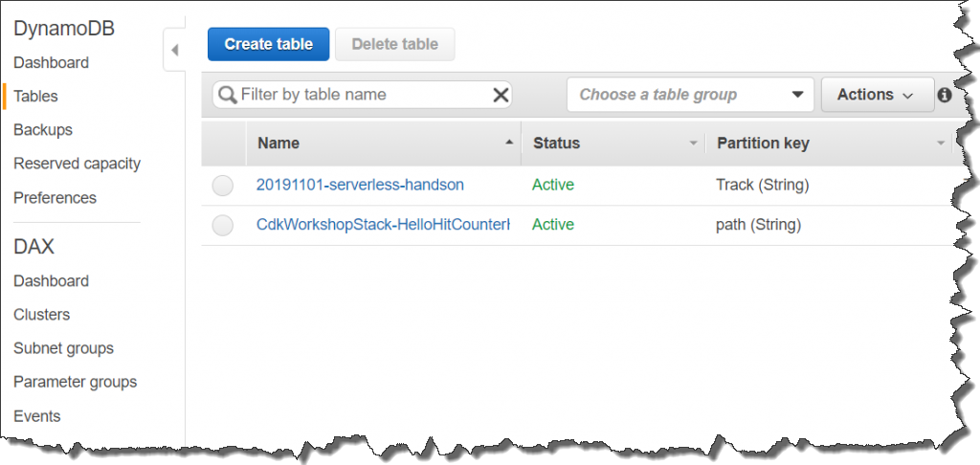The height and width of the screenshot is (465, 980).
Task: Open DAX Dashboard in sidebar
Action: click(52, 280)
